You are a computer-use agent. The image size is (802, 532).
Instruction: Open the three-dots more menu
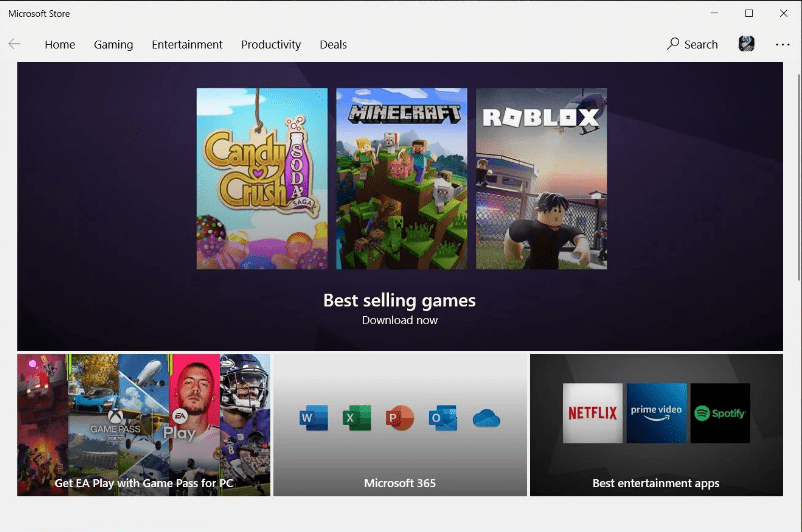[782, 45]
